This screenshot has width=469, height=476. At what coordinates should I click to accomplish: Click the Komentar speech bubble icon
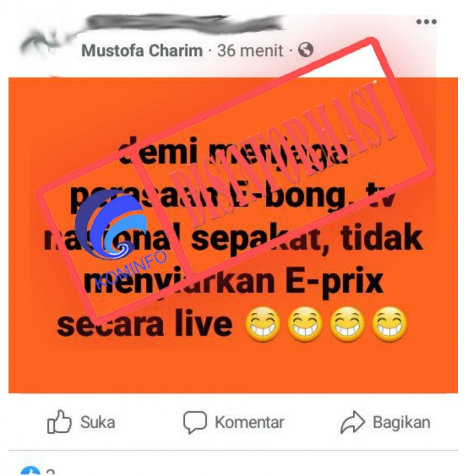(194, 422)
